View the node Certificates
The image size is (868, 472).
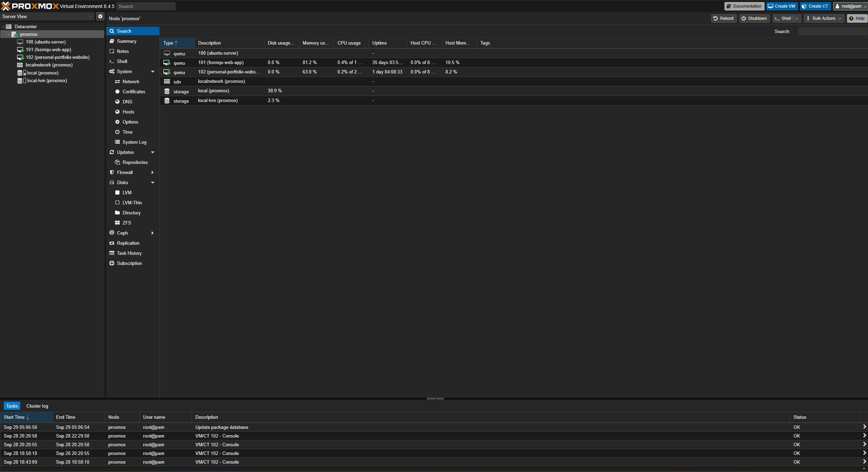(133, 92)
